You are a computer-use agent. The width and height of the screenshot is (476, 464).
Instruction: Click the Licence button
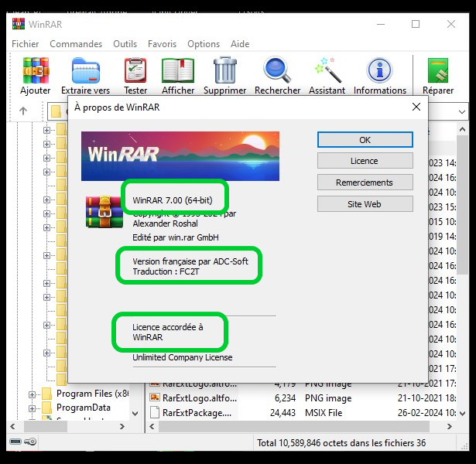[x=365, y=161]
